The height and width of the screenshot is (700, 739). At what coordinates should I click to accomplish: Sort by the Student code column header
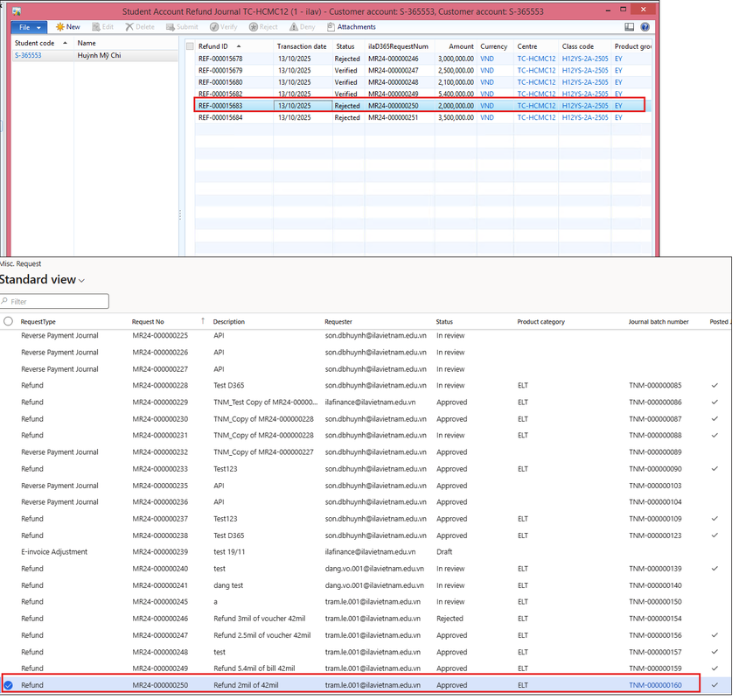41,43
